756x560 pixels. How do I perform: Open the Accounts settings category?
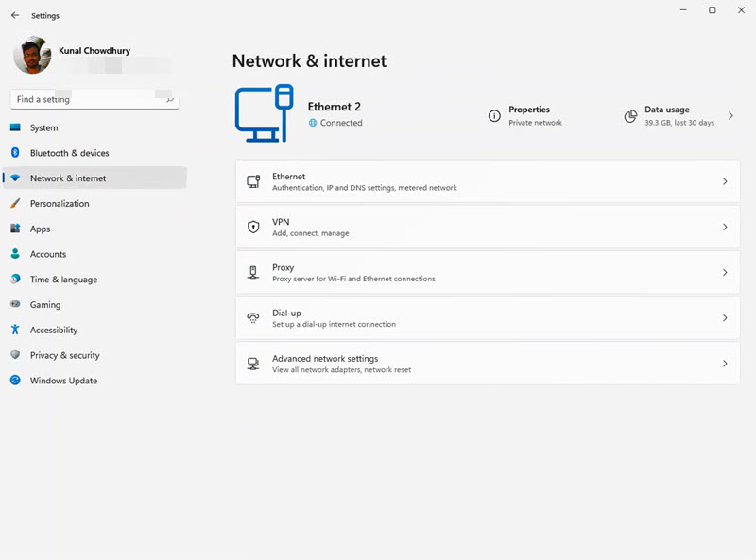[x=94, y=253]
